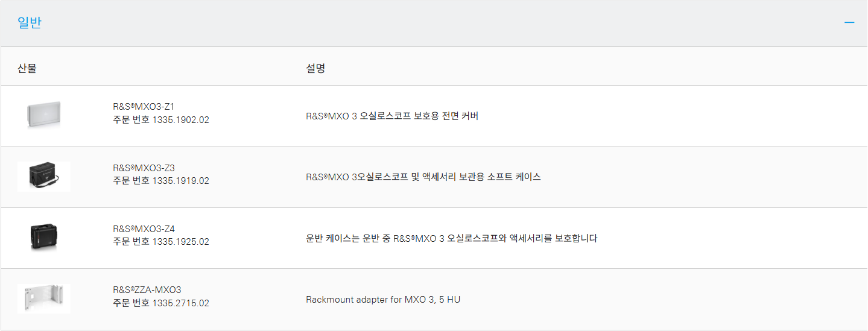Open the MXO3-Z3 soft case thumbnail
Viewport: 868px width, 331px height.
tap(44, 176)
